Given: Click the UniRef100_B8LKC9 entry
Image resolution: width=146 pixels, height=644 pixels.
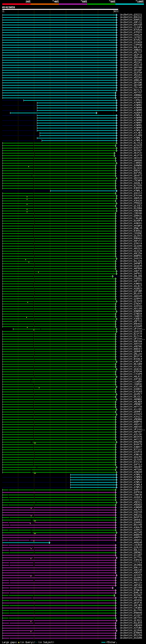Looking at the screenshot, I should (x=131, y=47).
